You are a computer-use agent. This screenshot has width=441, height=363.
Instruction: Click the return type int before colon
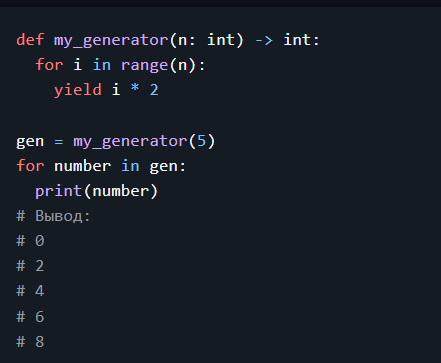pos(297,40)
